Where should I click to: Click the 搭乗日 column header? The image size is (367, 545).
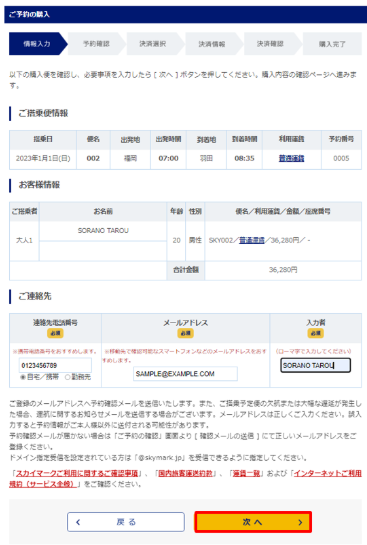43,139
